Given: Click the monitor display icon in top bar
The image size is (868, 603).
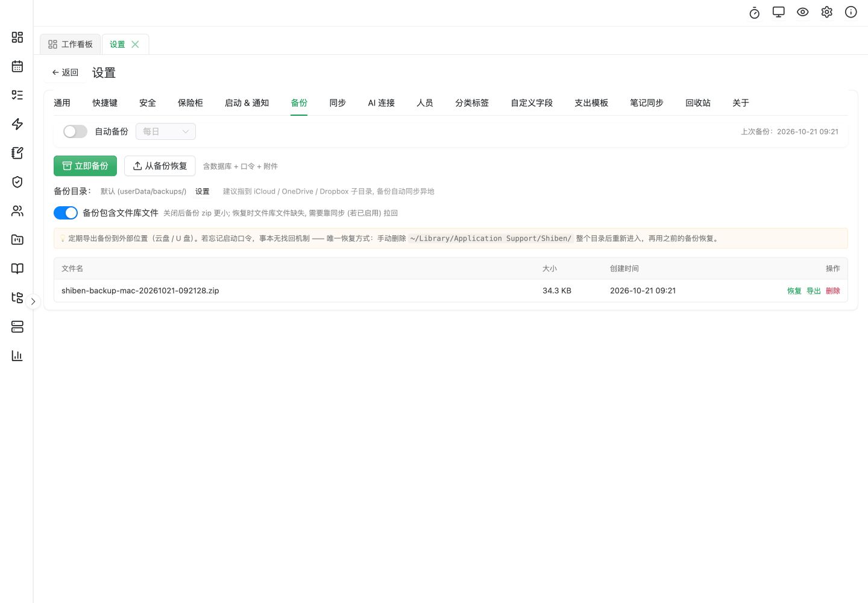Looking at the screenshot, I should point(779,12).
